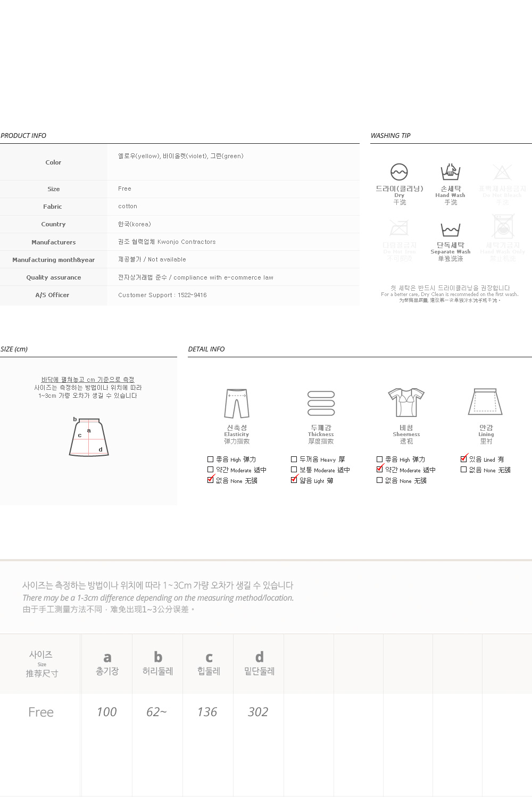
Task: Click the Separate Wash icon
Action: tap(450, 229)
